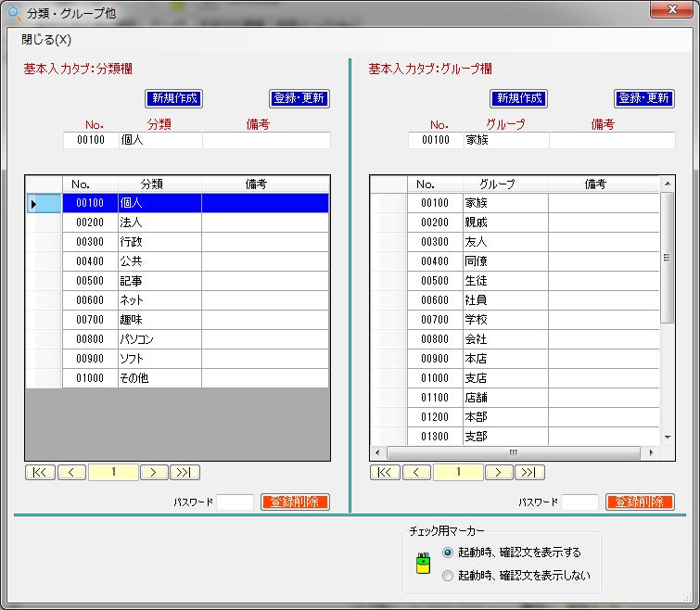Screen dimensions: 700x610
Task: Click 登録・更新 button in the グループ section
Action: click(x=643, y=98)
